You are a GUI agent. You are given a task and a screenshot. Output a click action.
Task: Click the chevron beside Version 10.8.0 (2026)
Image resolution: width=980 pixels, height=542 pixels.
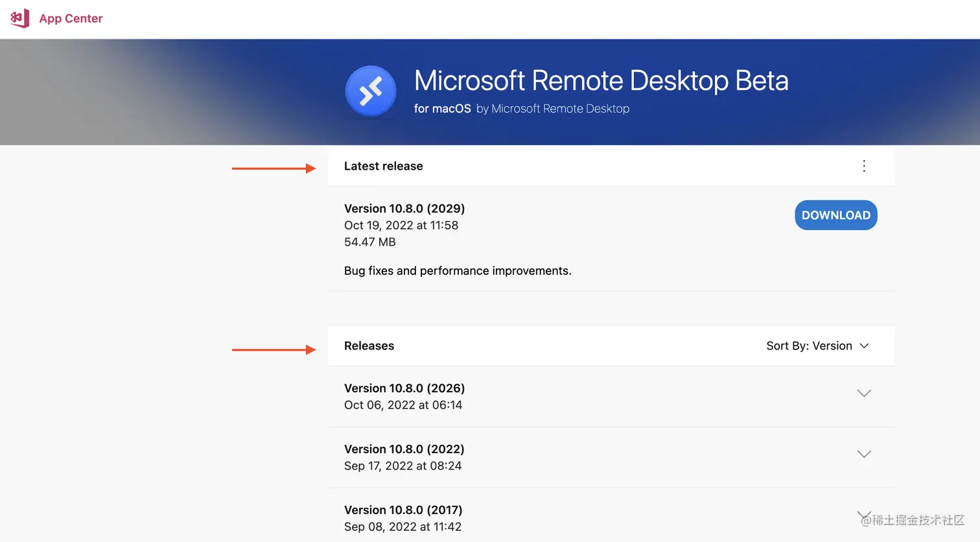(x=863, y=393)
